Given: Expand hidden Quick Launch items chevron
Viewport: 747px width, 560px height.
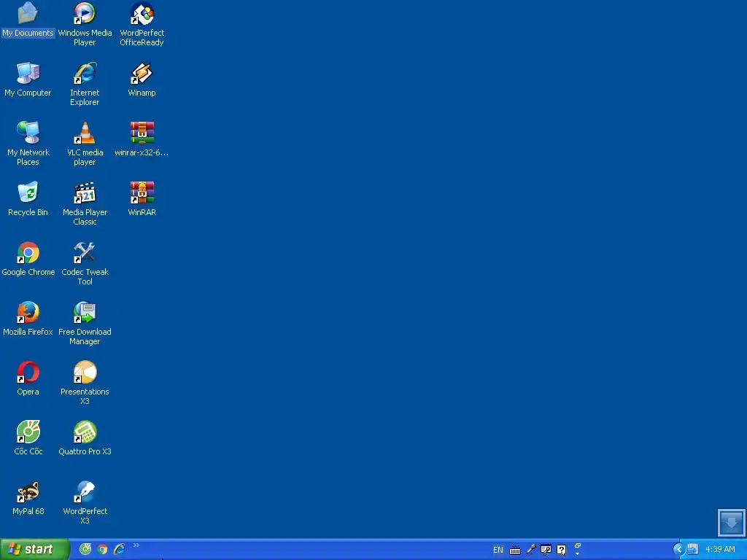Looking at the screenshot, I should coord(136,545).
